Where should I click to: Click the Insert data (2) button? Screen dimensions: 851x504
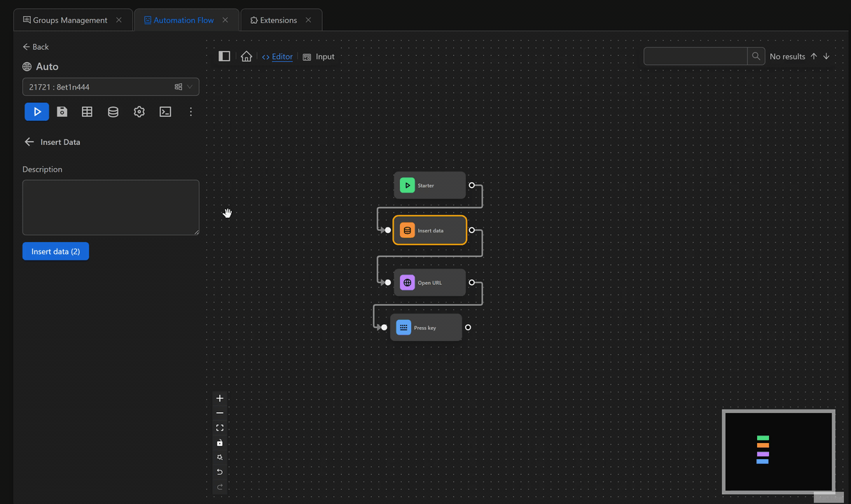click(55, 251)
